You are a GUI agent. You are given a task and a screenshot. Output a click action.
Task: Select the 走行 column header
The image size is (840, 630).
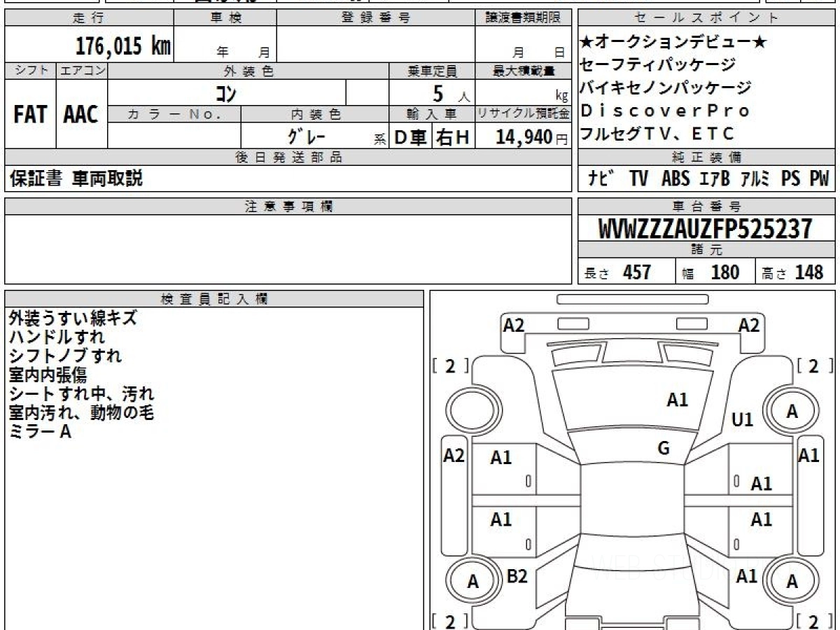point(88,18)
